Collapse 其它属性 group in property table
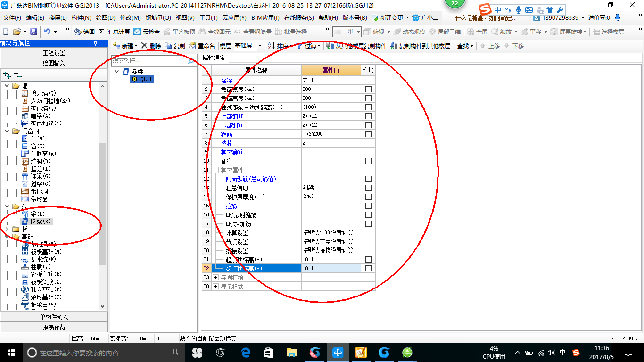Viewport: 644px width, 362px height. click(215, 170)
